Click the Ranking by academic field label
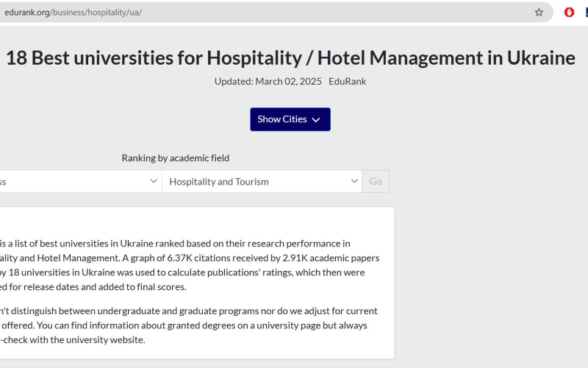The image size is (588, 368). [x=176, y=158]
